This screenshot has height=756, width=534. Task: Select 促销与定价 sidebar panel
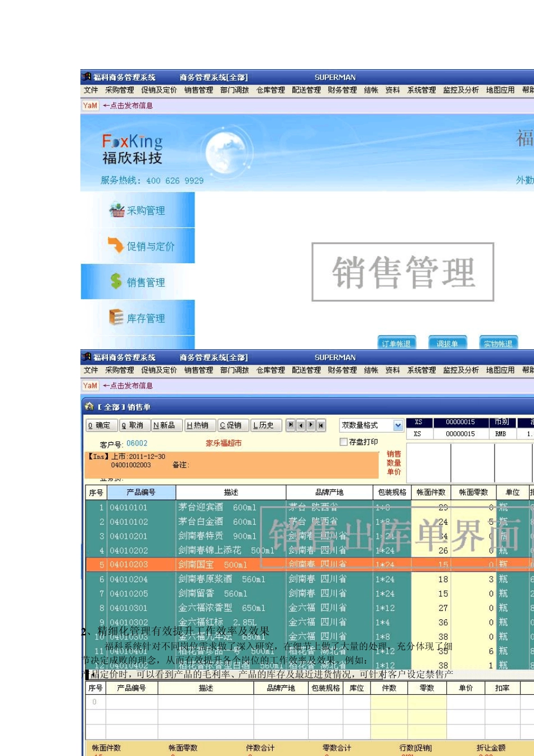click(138, 246)
